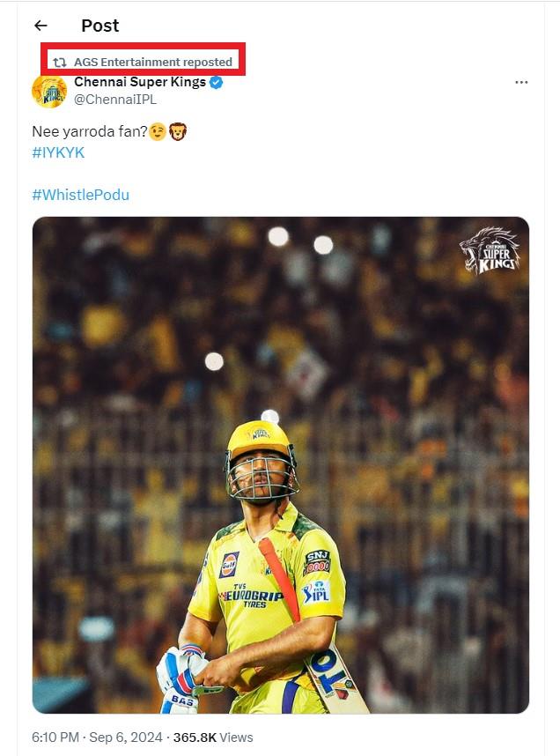Click the Sep 6, 2024 date
The height and width of the screenshot is (756, 560).
[x=126, y=737]
